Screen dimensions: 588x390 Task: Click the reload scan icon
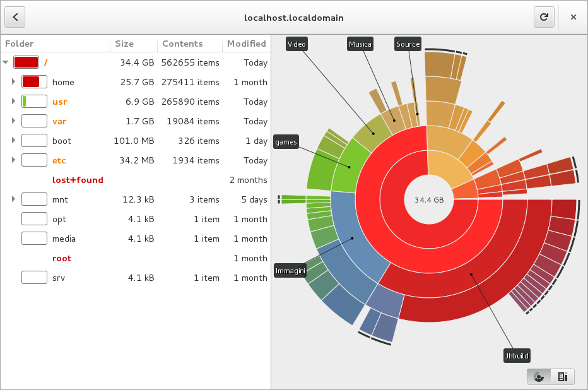click(544, 17)
